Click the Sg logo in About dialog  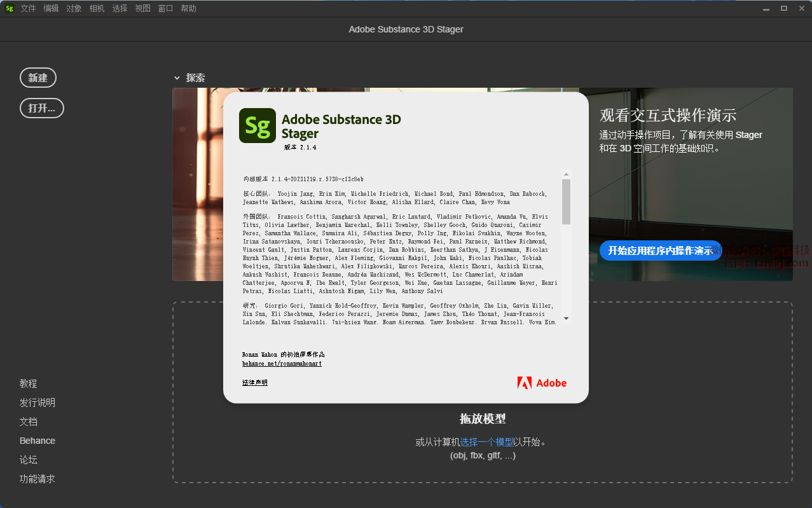[x=258, y=125]
